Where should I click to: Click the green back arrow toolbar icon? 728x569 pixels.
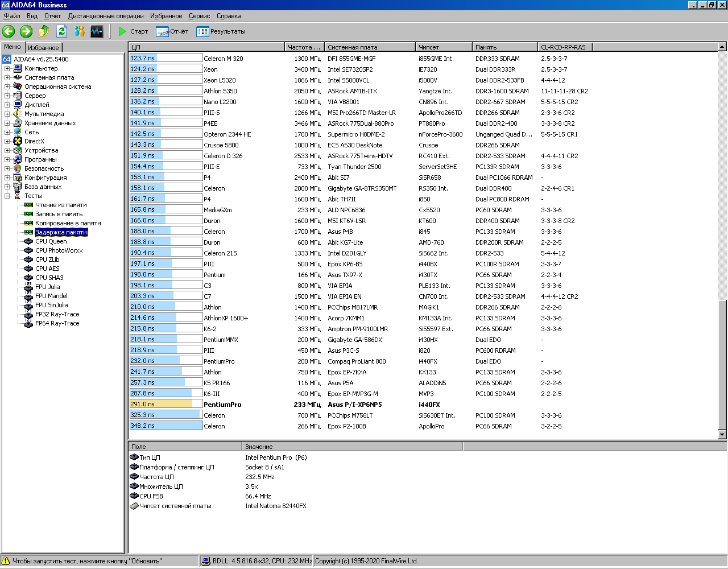pyautogui.click(x=9, y=31)
